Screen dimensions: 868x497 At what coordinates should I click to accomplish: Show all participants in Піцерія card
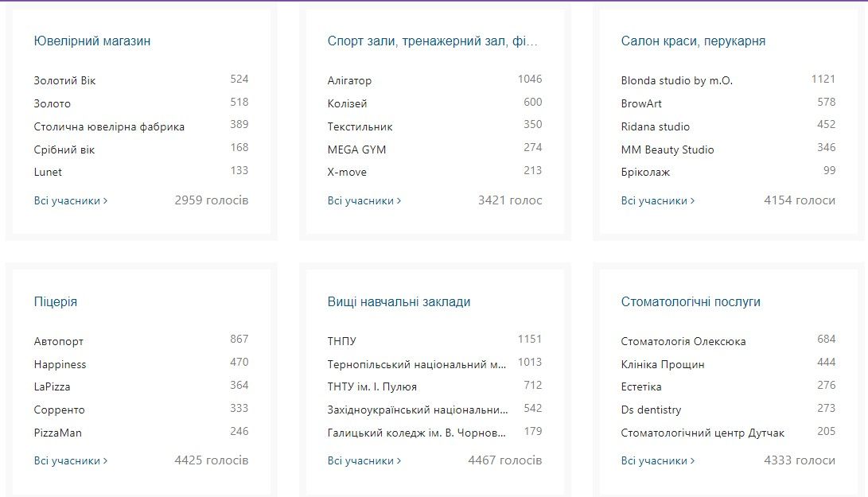(70, 461)
